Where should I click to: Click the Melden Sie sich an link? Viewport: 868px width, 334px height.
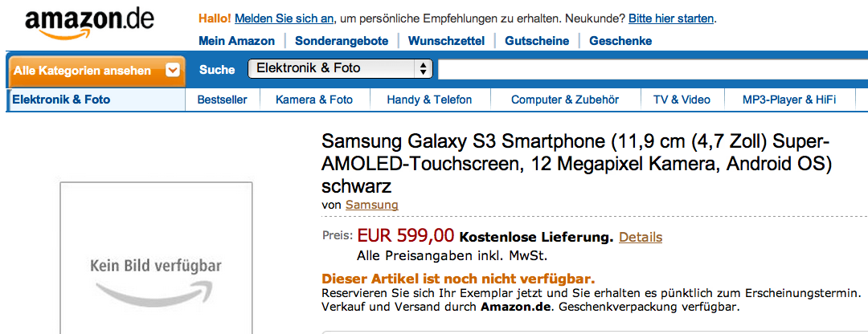(284, 18)
